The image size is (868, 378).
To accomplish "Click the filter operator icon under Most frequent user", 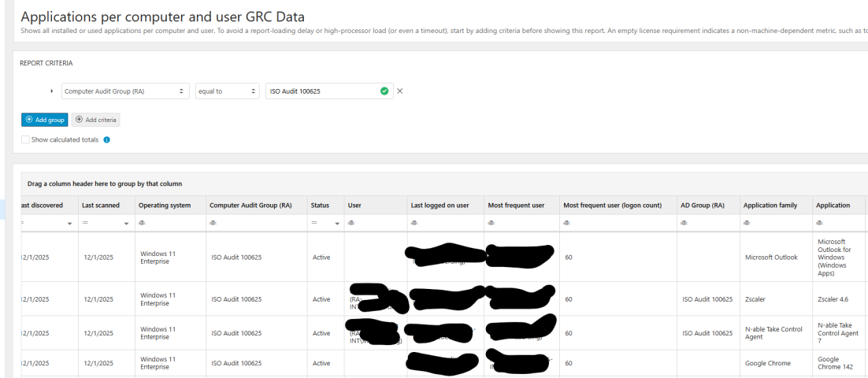I will click(491, 223).
